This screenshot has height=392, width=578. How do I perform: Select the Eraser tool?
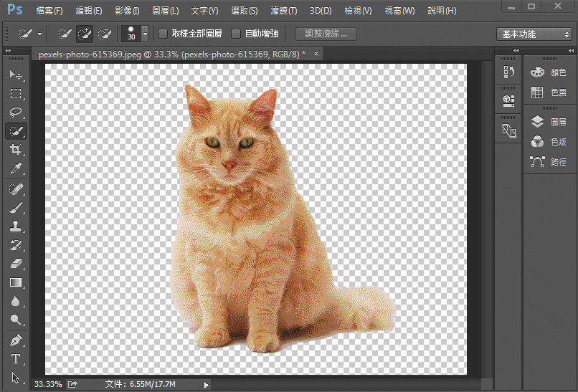[16, 264]
